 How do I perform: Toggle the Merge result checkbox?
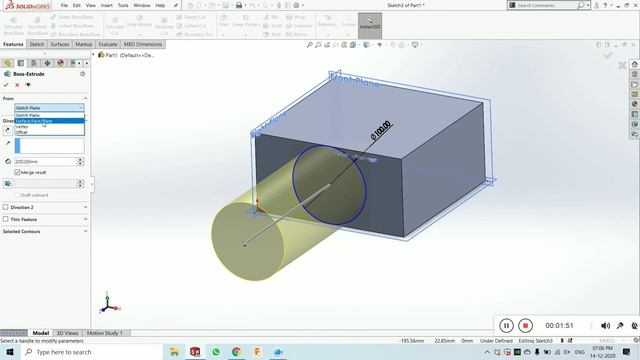[x=17, y=172]
